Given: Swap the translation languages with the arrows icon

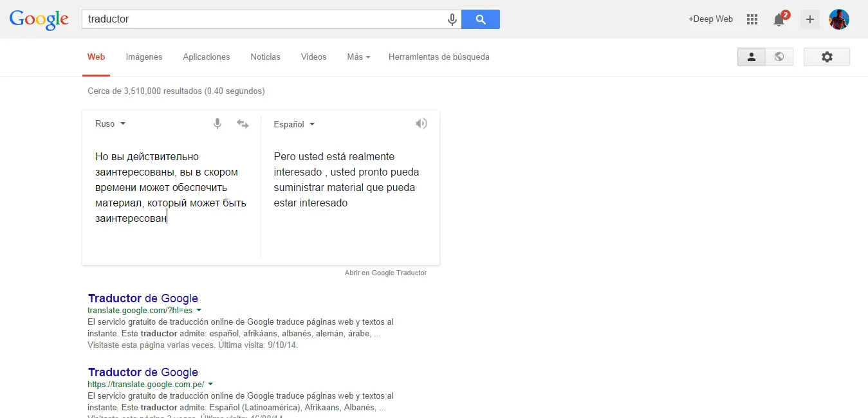Looking at the screenshot, I should click(x=243, y=123).
